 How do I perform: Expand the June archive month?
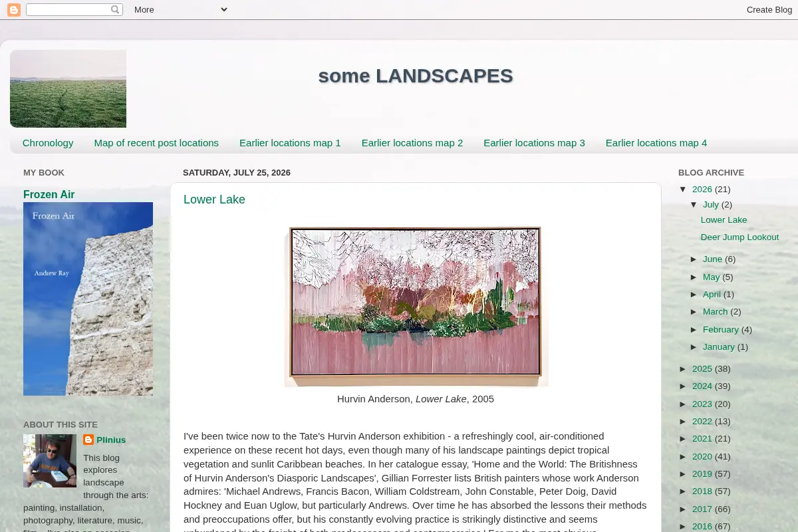[694, 259]
